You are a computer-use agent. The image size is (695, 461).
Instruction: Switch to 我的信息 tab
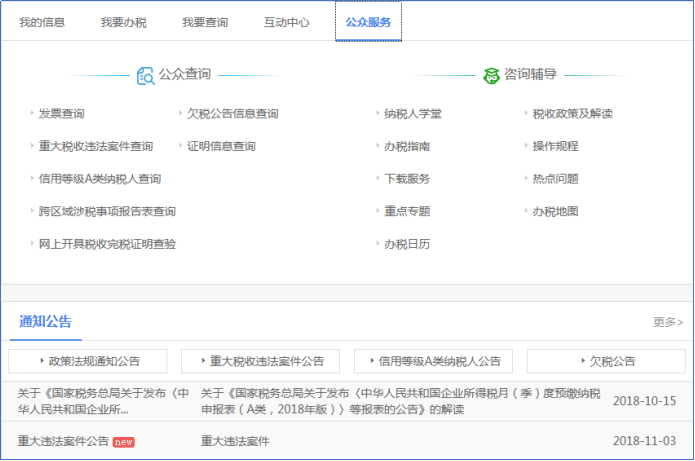tap(42, 22)
